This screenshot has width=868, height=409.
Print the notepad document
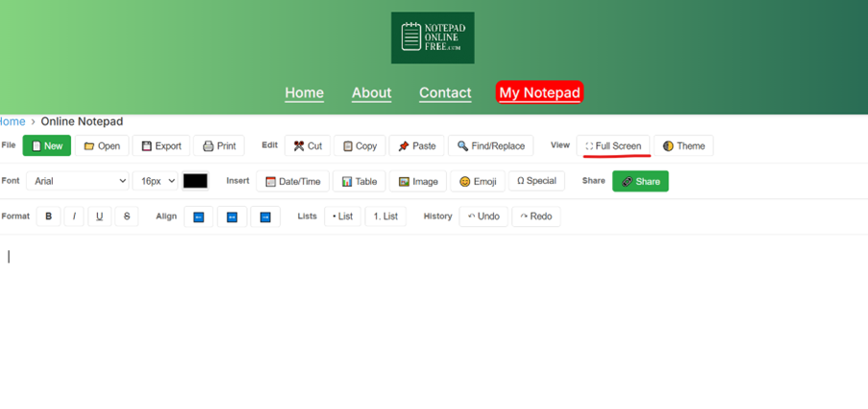pos(218,146)
